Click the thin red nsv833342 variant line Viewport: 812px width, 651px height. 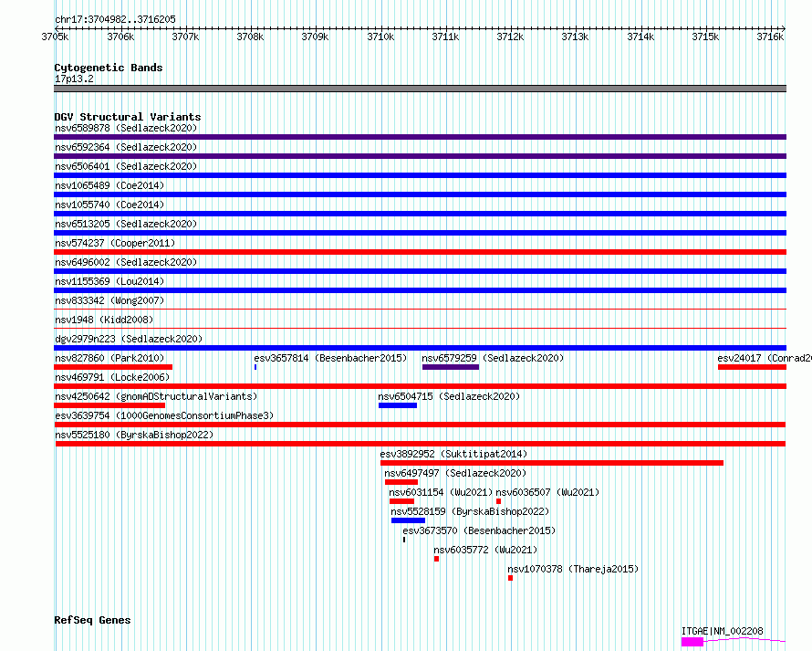[420, 310]
